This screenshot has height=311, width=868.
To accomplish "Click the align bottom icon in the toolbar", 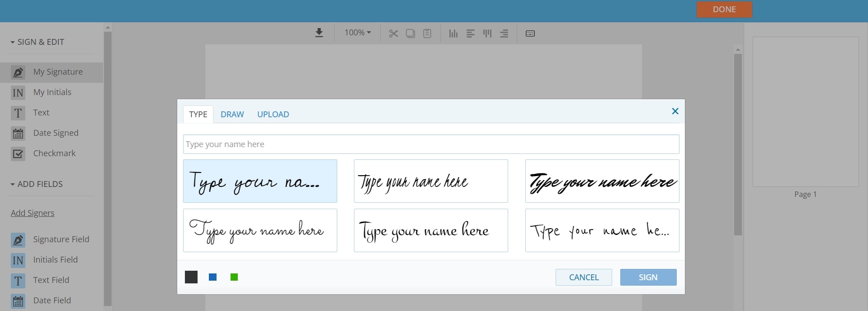I will 453,33.
